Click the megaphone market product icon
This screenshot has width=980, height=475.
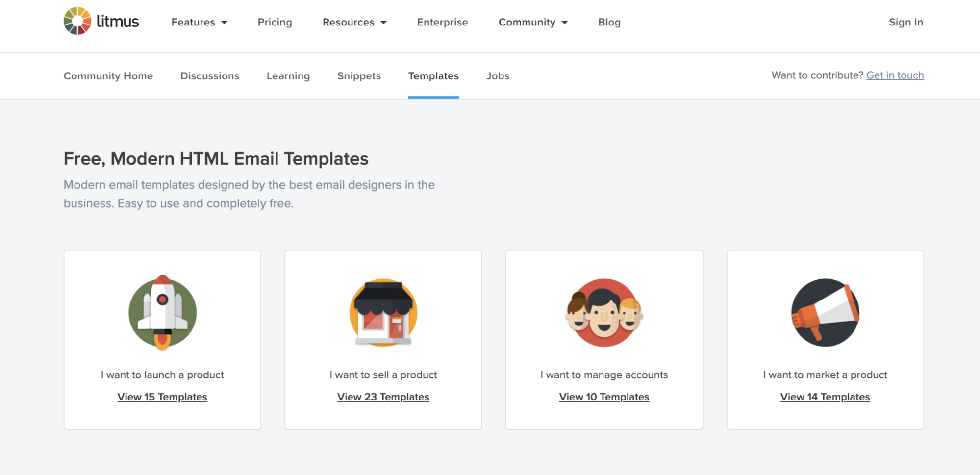click(826, 313)
